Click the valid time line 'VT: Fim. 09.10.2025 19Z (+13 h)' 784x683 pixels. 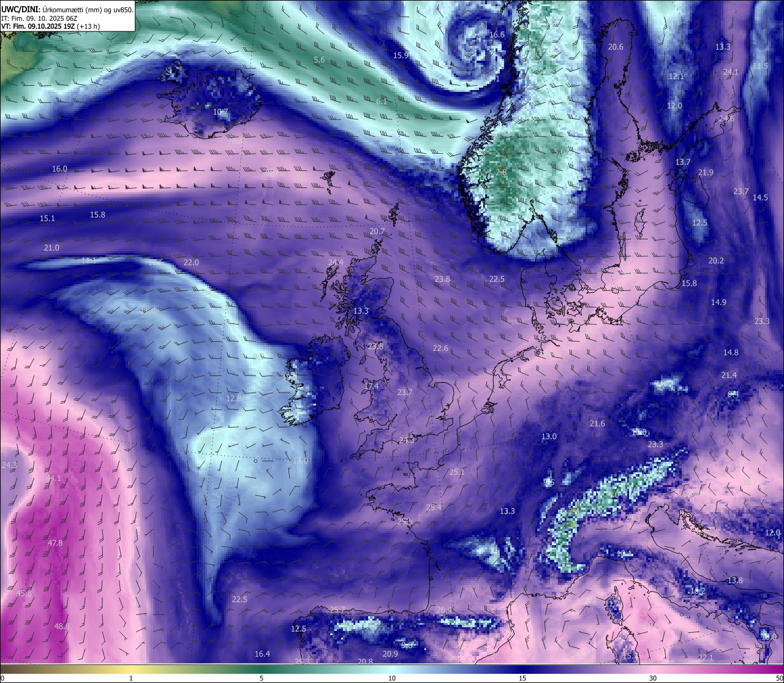(x=50, y=26)
